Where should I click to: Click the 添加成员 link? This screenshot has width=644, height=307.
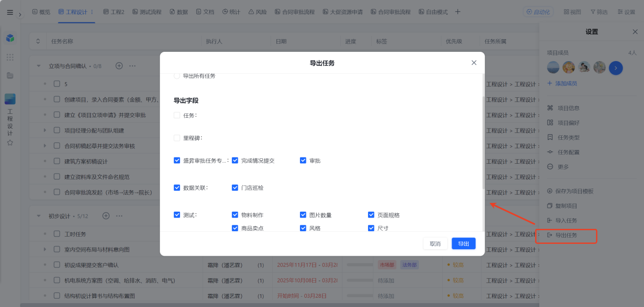click(562, 84)
